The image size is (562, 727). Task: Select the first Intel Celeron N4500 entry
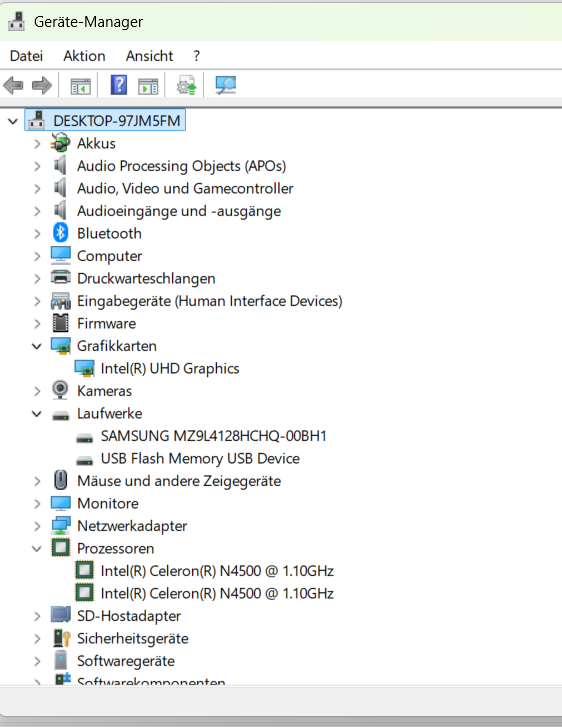[217, 571]
